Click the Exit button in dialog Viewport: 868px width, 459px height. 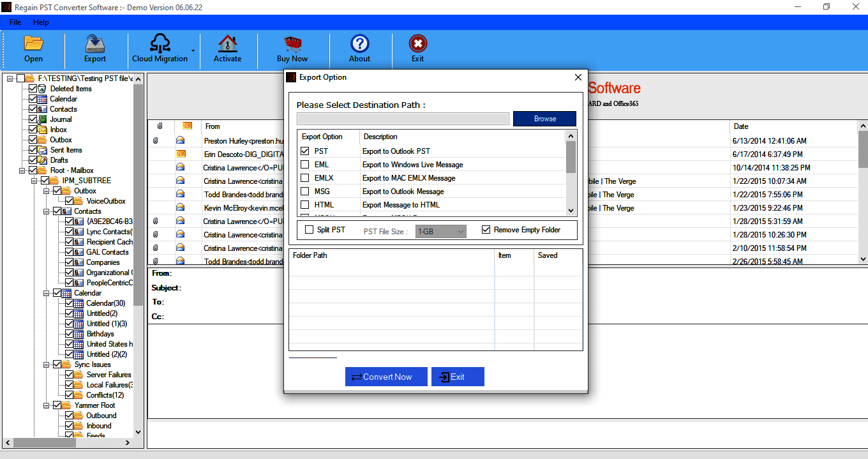click(x=458, y=377)
